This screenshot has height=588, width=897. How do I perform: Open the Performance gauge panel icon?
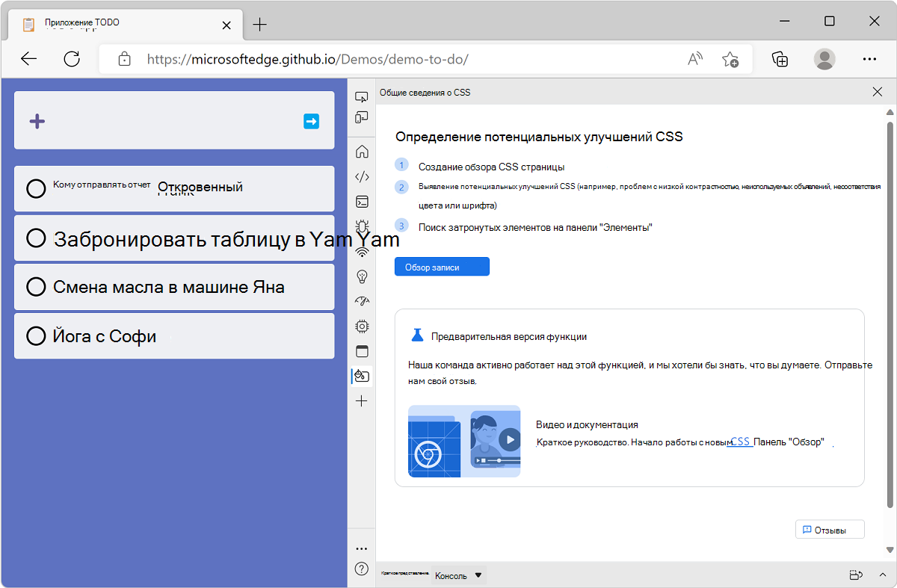click(362, 301)
